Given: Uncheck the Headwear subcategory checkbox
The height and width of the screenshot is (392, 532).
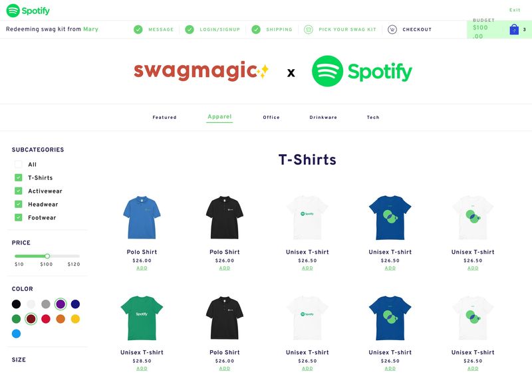Looking at the screenshot, I should (x=19, y=204).
